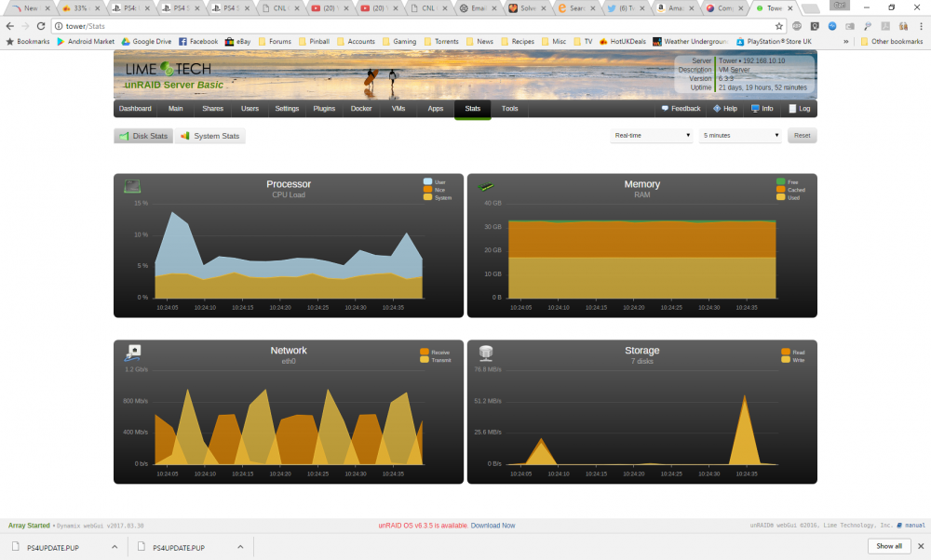Expand the Gaming bookmark folder

pyautogui.click(x=399, y=42)
